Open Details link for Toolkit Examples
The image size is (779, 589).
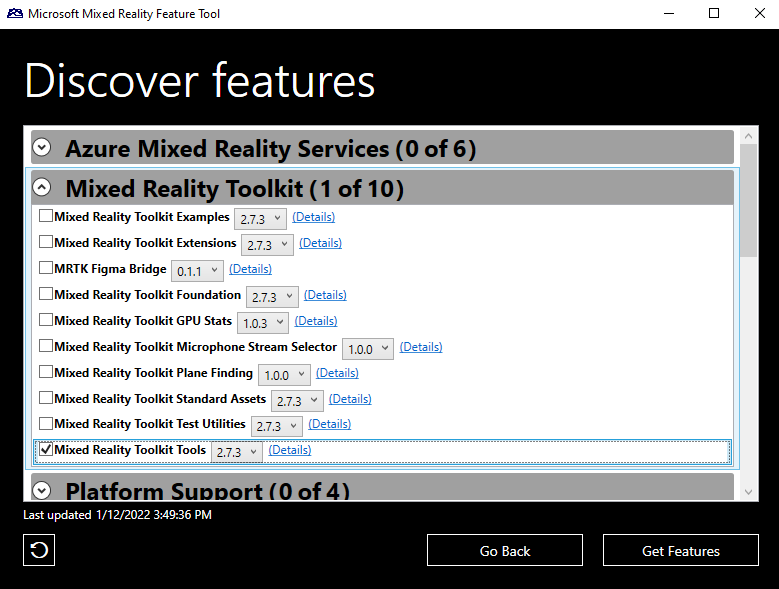coord(313,217)
